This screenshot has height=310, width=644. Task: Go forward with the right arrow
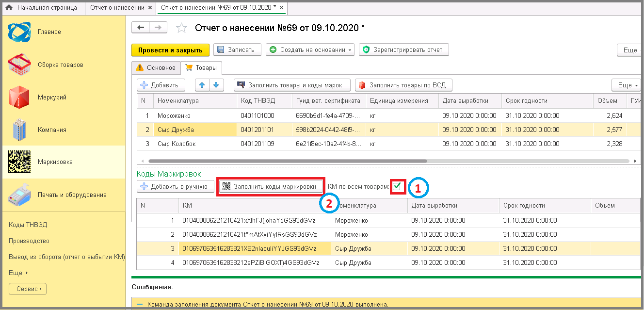click(x=159, y=28)
